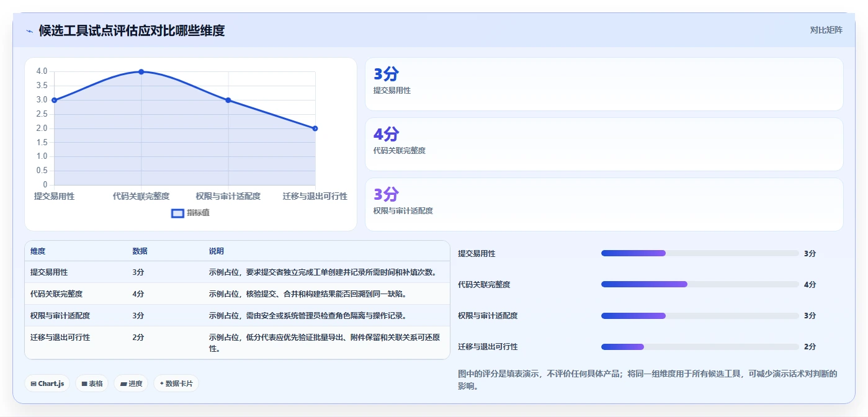Click the 迁移与退出可行性 progress bar
This screenshot has height=417, width=868.
tap(700, 346)
